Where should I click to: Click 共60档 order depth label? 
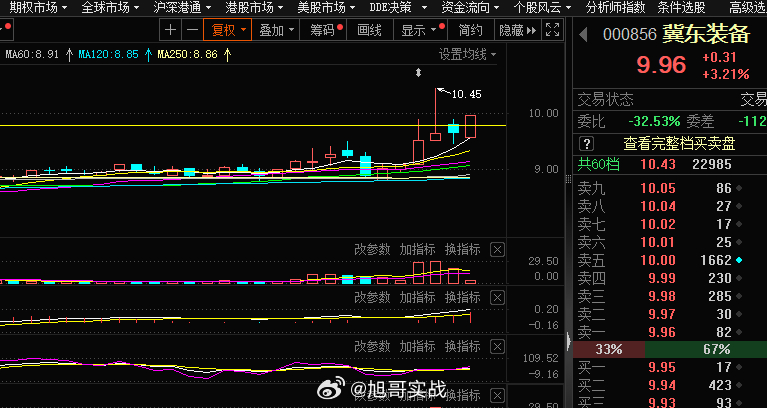tap(598, 164)
